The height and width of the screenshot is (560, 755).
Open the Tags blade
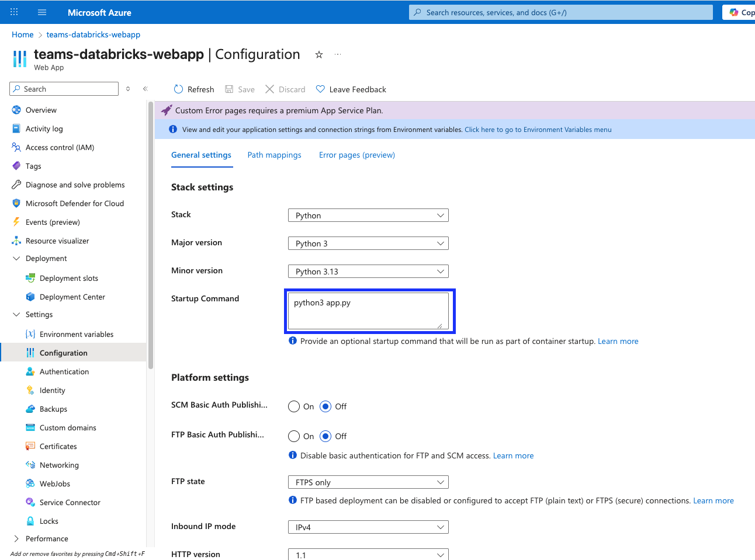click(34, 166)
